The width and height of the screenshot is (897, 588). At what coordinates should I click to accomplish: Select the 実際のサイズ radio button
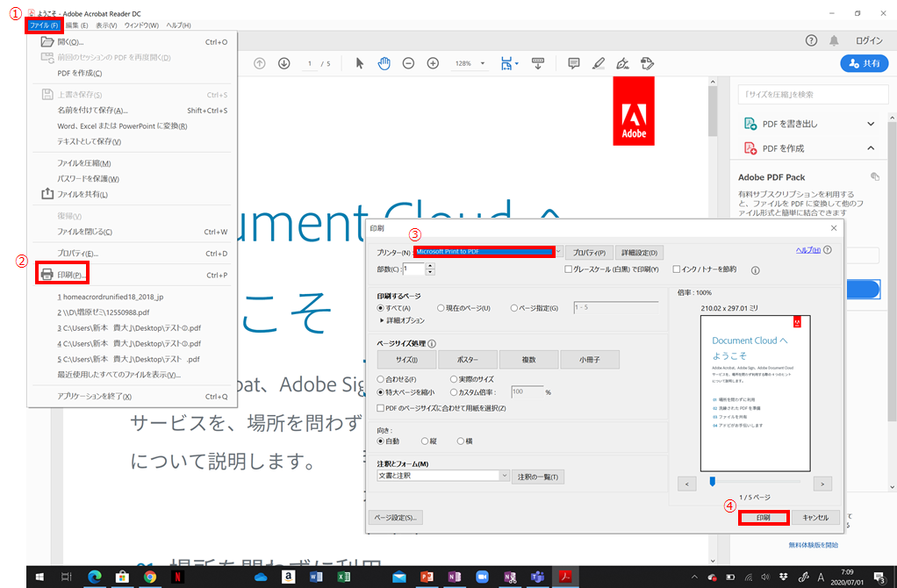(454, 378)
